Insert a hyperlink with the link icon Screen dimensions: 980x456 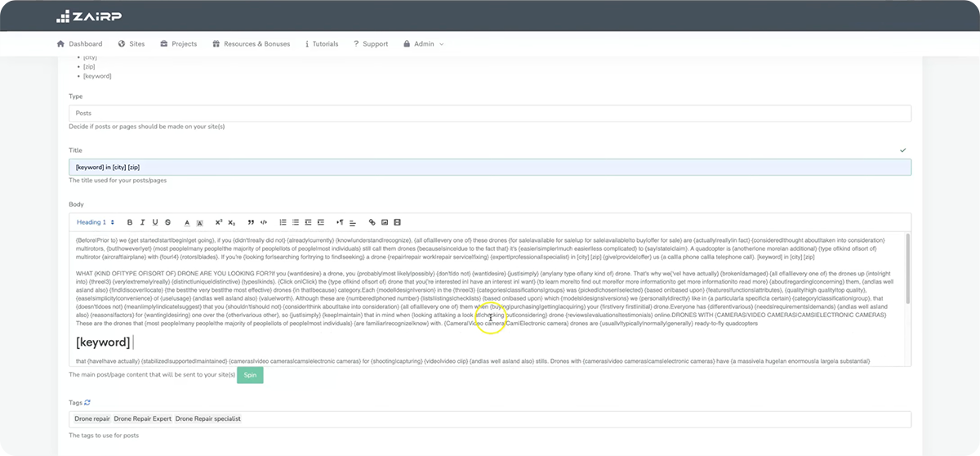click(x=372, y=222)
